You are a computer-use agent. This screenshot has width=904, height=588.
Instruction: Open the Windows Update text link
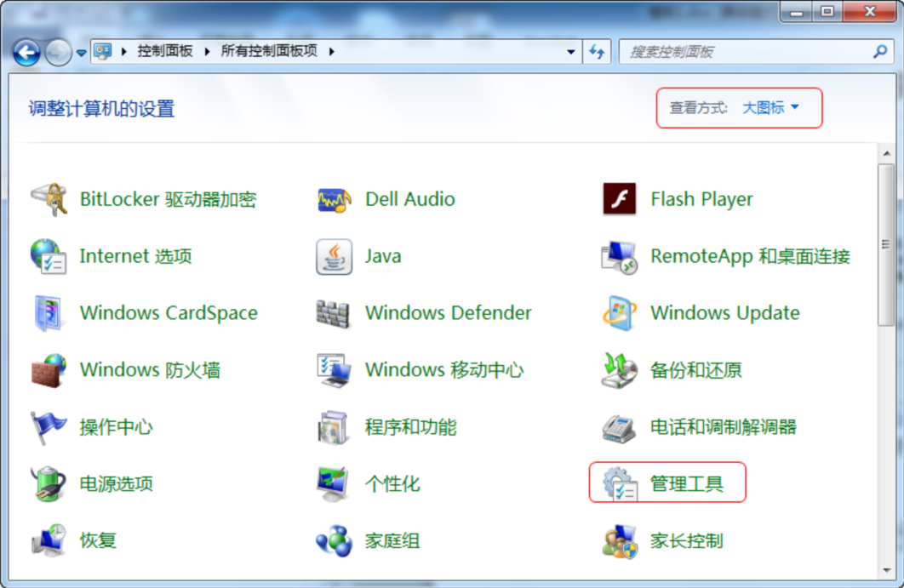(x=725, y=313)
